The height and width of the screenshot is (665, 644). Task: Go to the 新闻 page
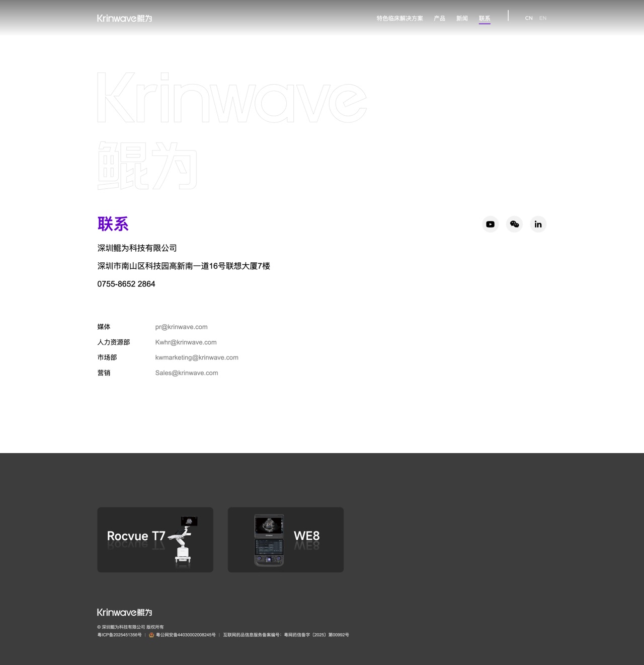click(462, 19)
